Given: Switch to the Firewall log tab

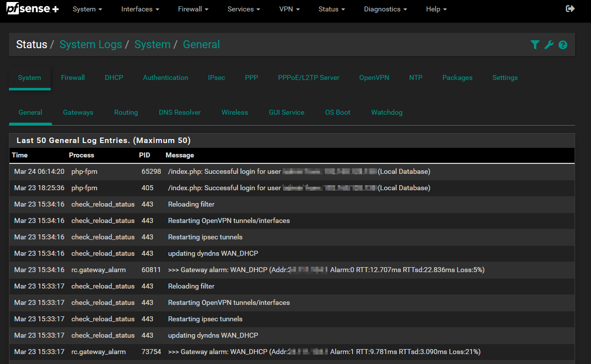Looking at the screenshot, I should pos(73,77).
